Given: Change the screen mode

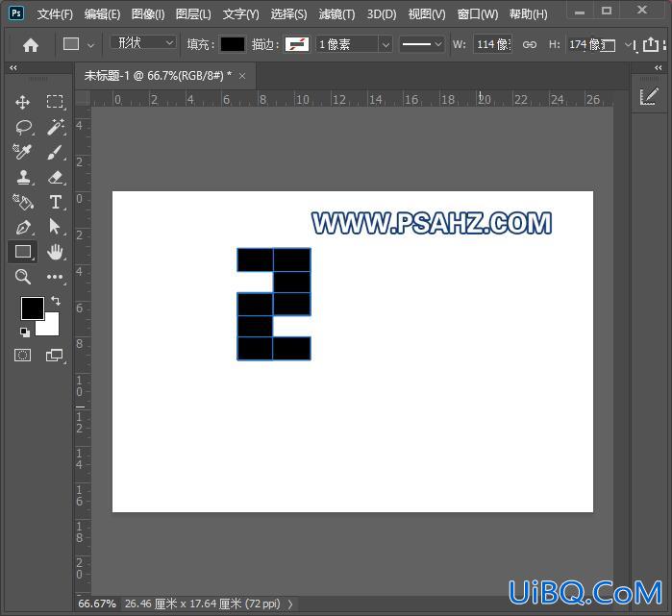Looking at the screenshot, I should click(55, 356).
